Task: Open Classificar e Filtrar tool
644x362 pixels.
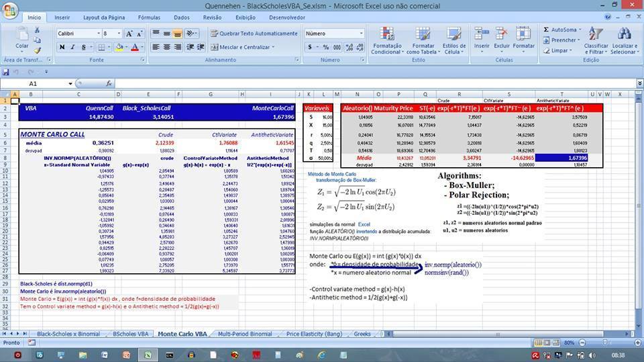Action: pyautogui.click(x=596, y=41)
